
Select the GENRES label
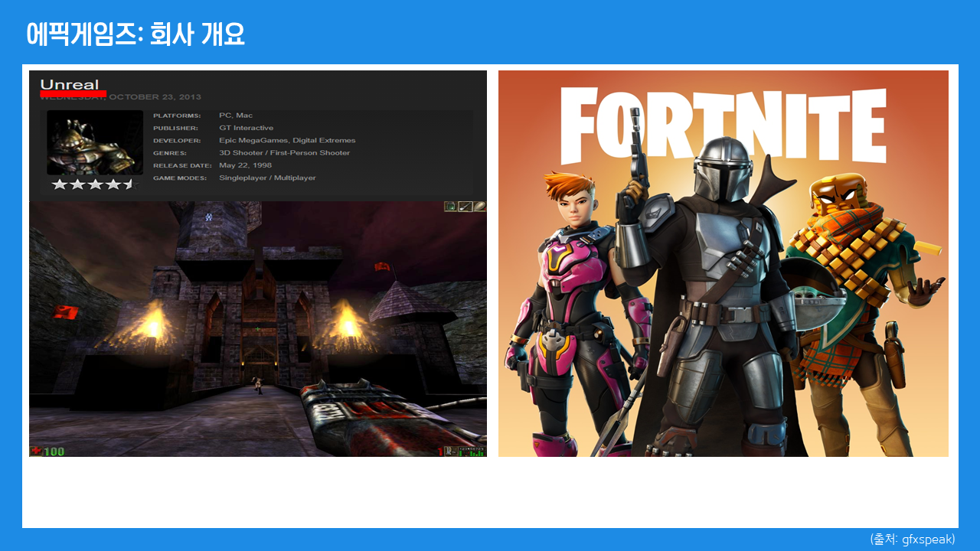(170, 153)
